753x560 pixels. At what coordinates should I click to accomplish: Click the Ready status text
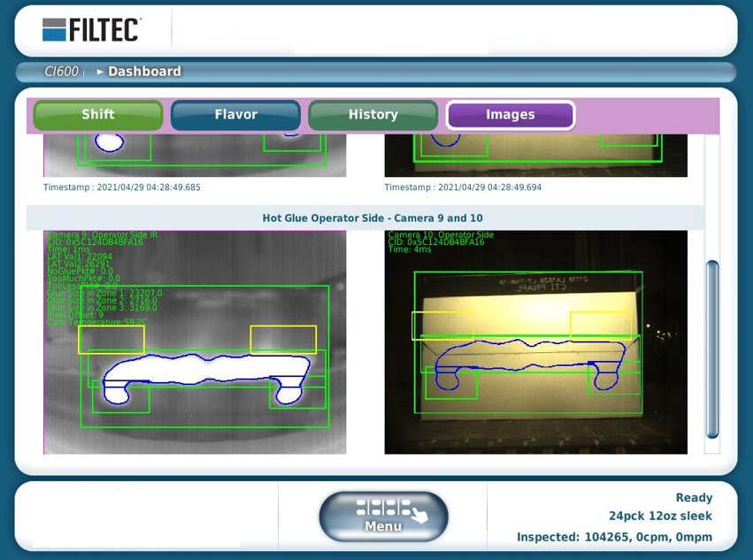pos(694,497)
